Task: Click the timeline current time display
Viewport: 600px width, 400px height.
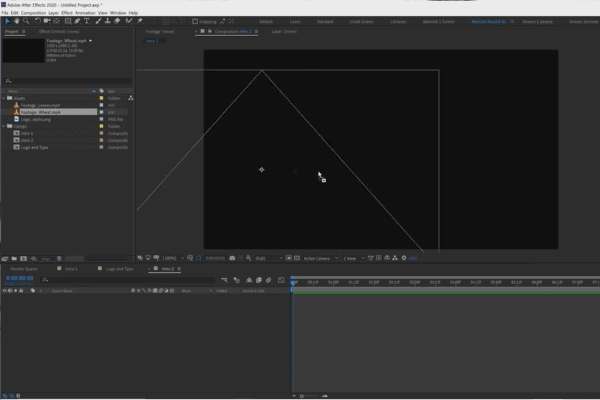Action: (x=20, y=278)
